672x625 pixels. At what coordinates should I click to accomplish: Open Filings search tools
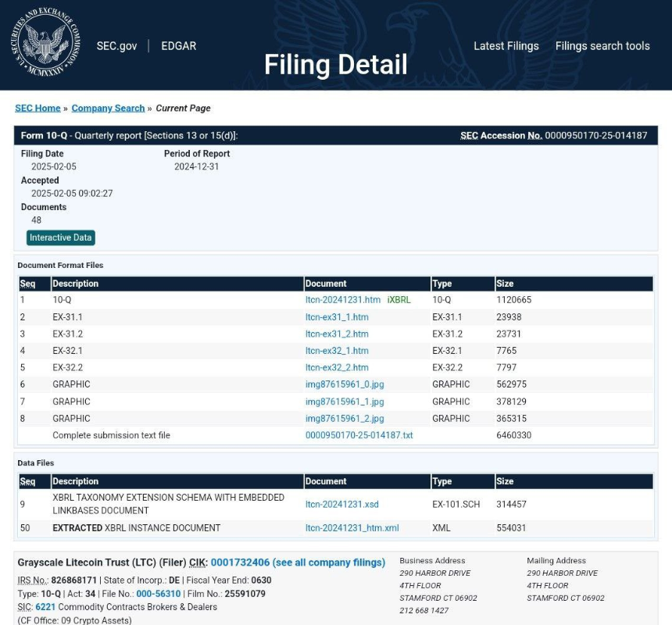click(x=602, y=46)
